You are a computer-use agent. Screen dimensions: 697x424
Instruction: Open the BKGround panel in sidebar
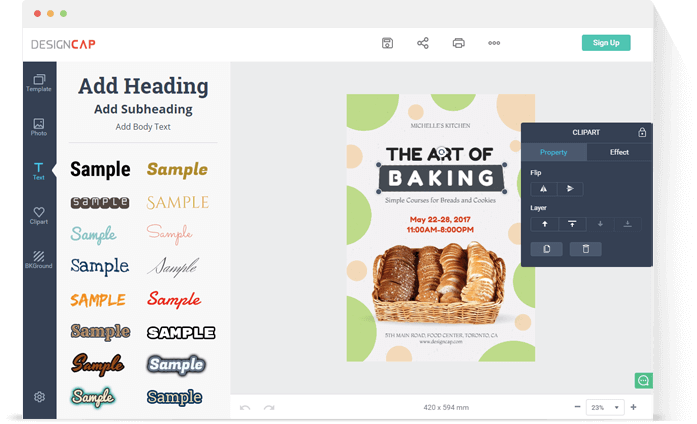tap(39, 260)
